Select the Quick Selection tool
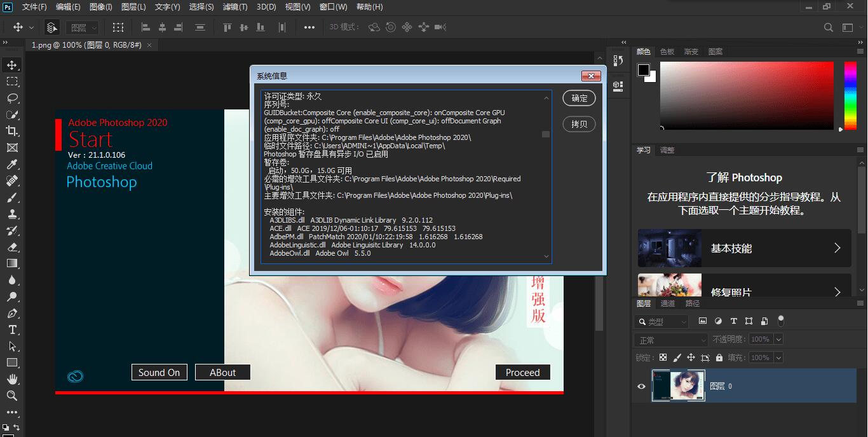The width and height of the screenshot is (868, 437). point(12,114)
